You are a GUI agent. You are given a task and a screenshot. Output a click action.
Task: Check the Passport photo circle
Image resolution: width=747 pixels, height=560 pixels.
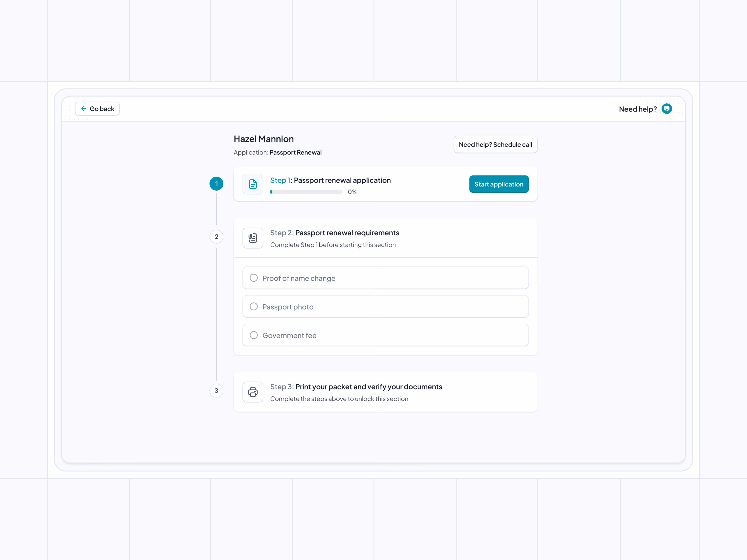[x=254, y=307]
